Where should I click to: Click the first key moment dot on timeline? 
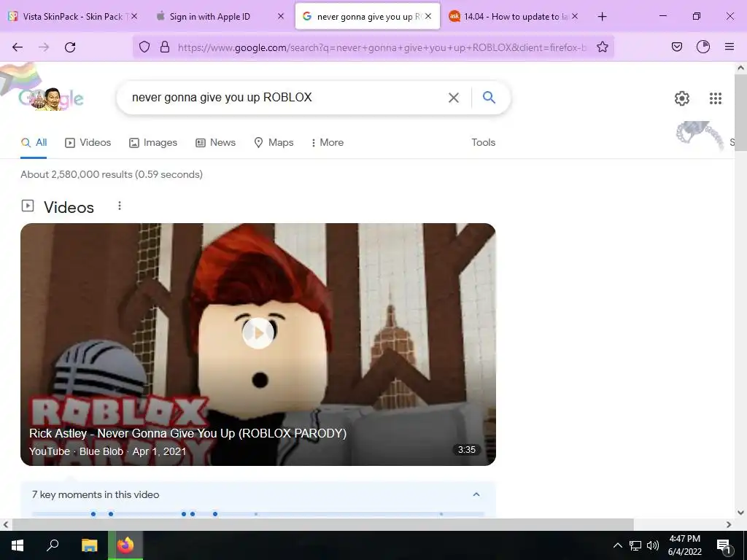click(93, 514)
